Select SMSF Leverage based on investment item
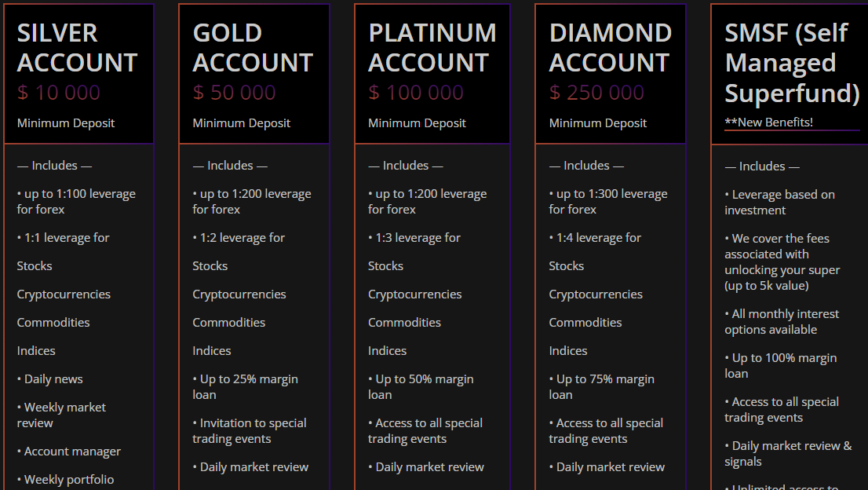This screenshot has height=490, width=868. coord(779,202)
